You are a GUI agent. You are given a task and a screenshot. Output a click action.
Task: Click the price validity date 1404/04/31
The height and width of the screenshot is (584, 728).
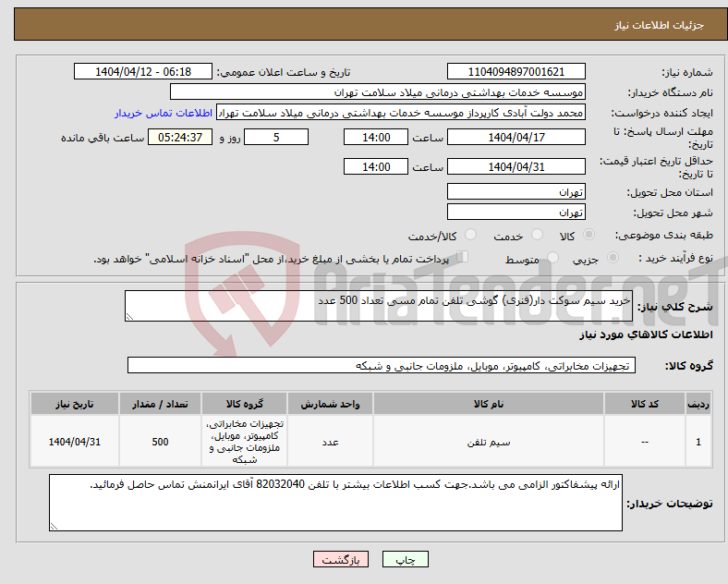(516, 166)
